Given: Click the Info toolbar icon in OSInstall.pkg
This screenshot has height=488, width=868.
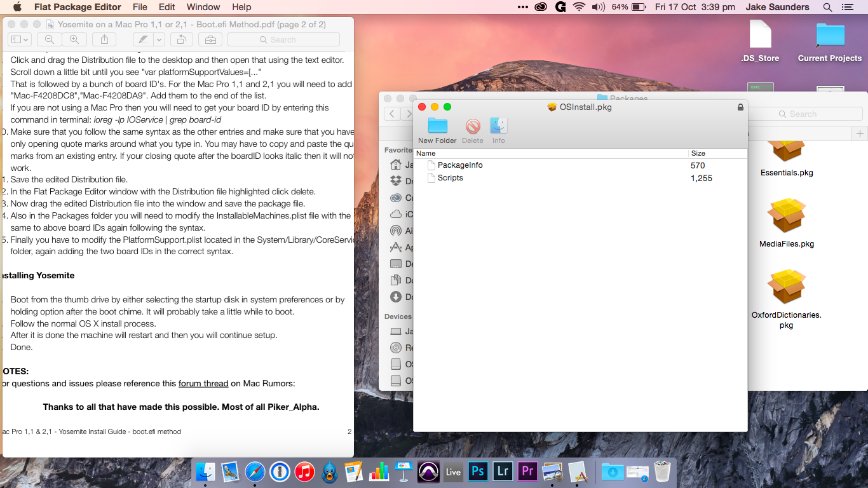Looking at the screenshot, I should (x=499, y=131).
